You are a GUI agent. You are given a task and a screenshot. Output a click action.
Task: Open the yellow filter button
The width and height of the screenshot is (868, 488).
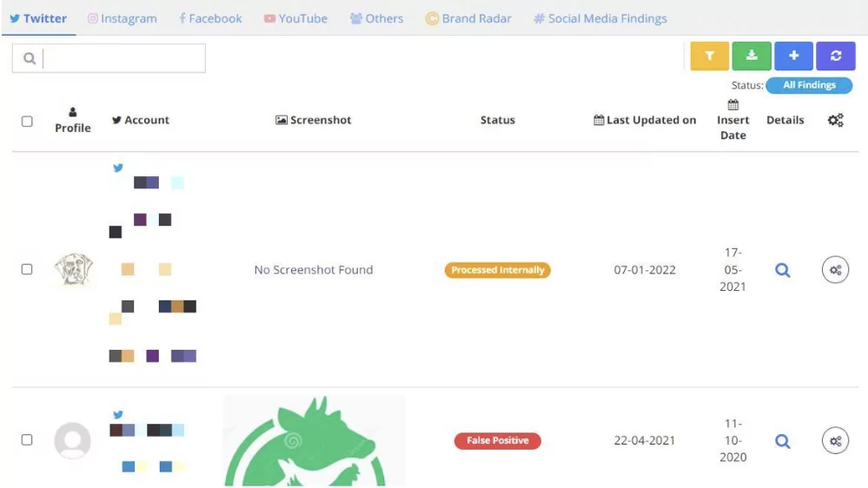pos(709,56)
